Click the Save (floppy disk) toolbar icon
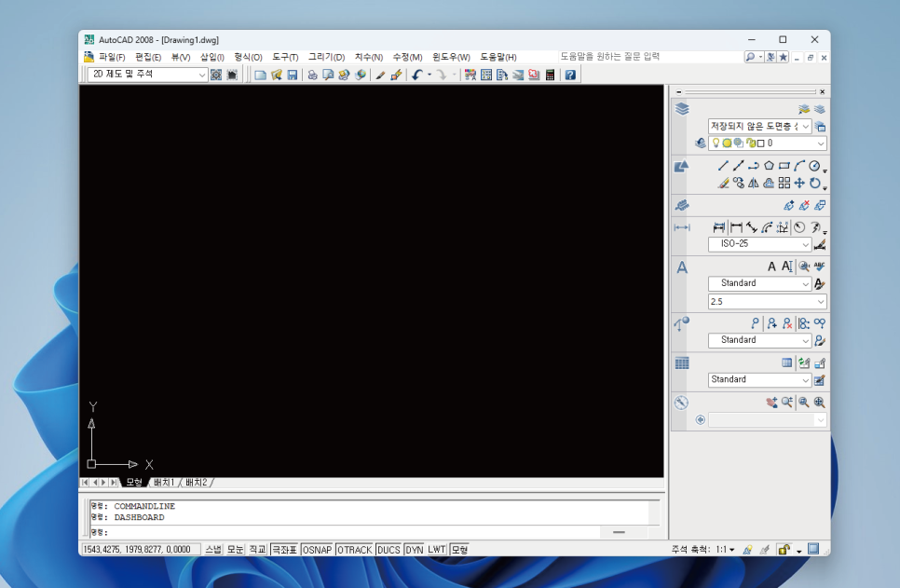Image resolution: width=900 pixels, height=588 pixels. [293, 75]
